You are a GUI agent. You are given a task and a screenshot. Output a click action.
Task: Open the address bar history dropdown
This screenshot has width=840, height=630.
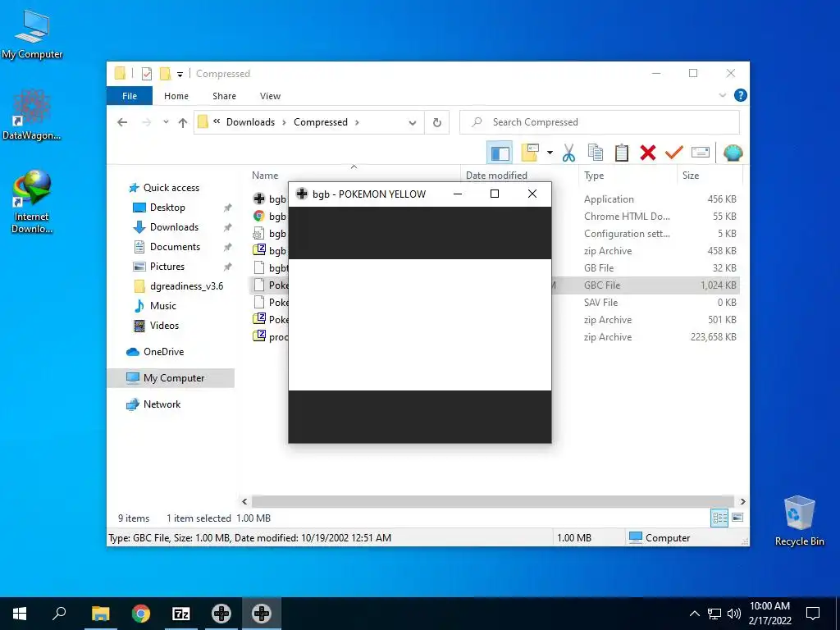(x=413, y=123)
